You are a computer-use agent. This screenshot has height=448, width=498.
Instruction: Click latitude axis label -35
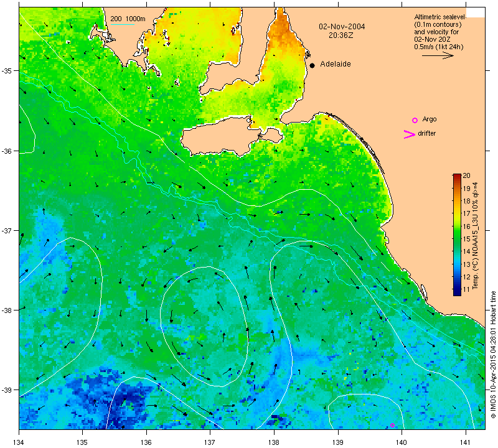click(x=6, y=70)
